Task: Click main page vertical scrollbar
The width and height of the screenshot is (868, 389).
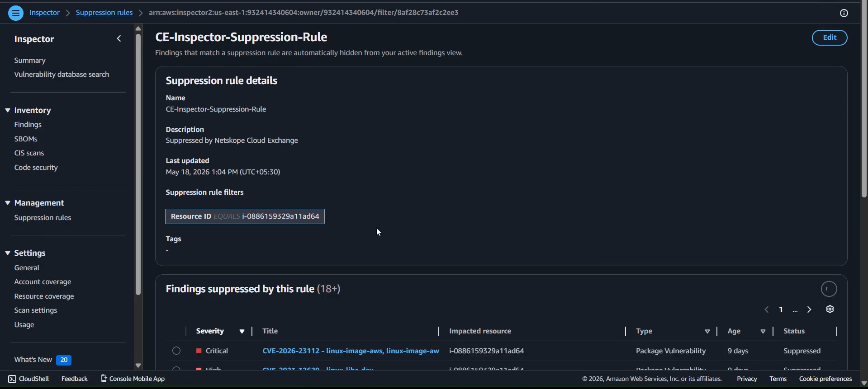Action: coord(864,99)
